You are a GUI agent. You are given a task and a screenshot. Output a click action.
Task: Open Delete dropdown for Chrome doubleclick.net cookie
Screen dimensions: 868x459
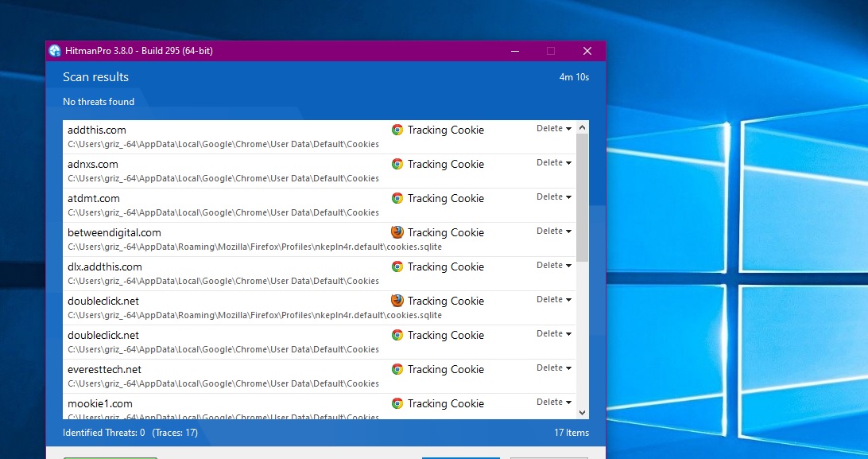click(x=553, y=334)
